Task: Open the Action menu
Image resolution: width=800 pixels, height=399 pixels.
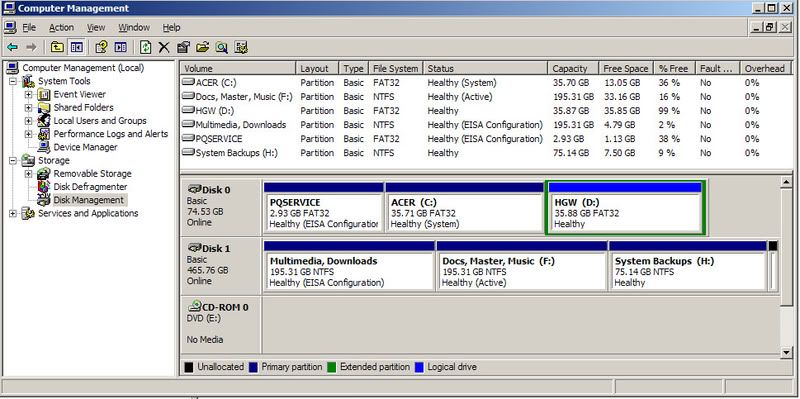Action: [61, 28]
